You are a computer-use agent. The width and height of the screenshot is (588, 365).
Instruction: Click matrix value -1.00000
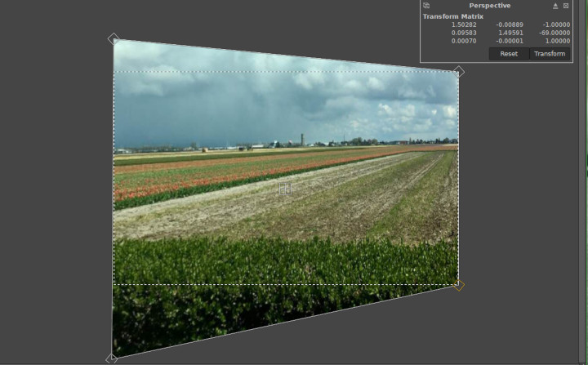[557, 24]
